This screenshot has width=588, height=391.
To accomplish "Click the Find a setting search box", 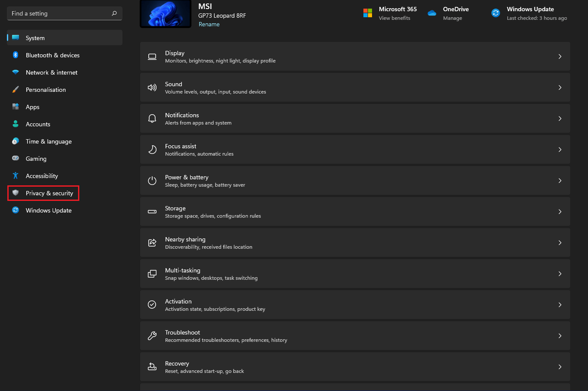I will coord(60,13).
